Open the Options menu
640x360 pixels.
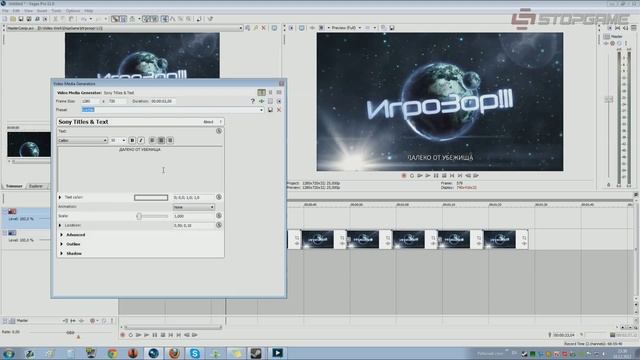[73, 11]
